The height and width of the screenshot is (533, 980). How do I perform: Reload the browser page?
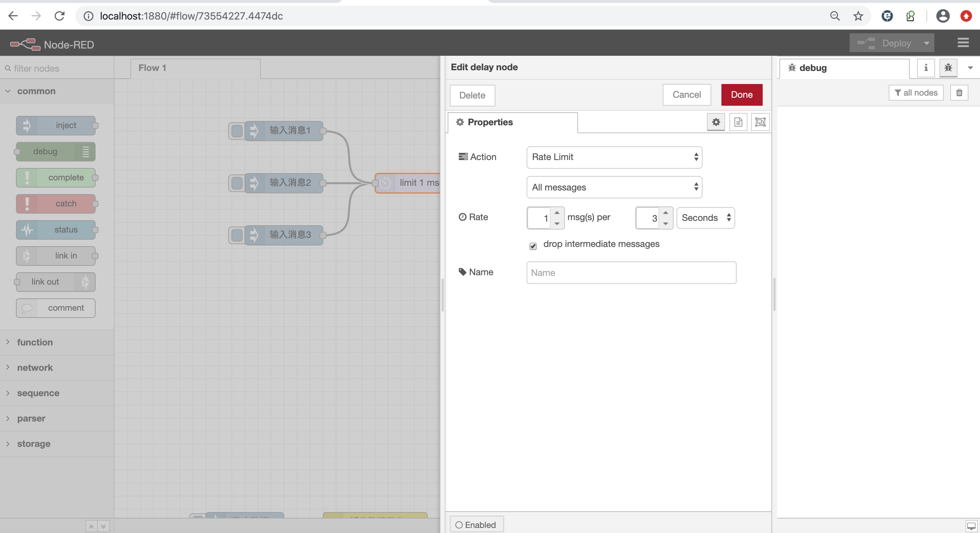[x=59, y=16]
